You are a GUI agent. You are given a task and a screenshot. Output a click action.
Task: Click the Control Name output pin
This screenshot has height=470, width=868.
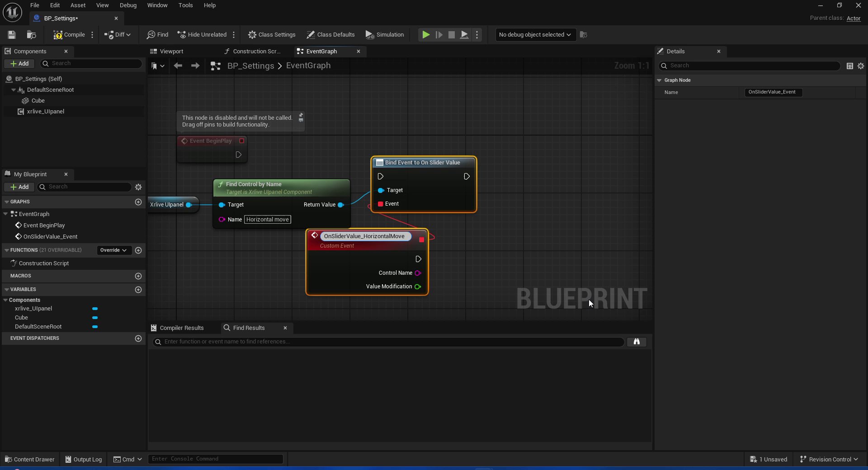[418, 273]
